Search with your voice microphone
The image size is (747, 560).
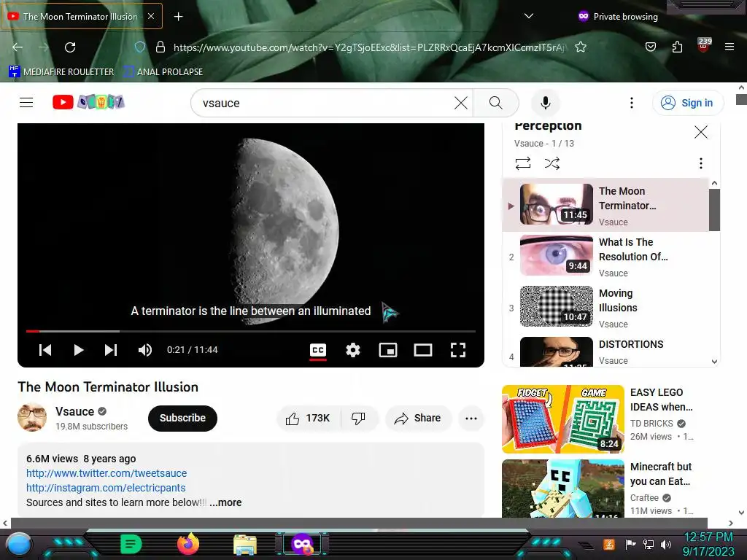546,103
